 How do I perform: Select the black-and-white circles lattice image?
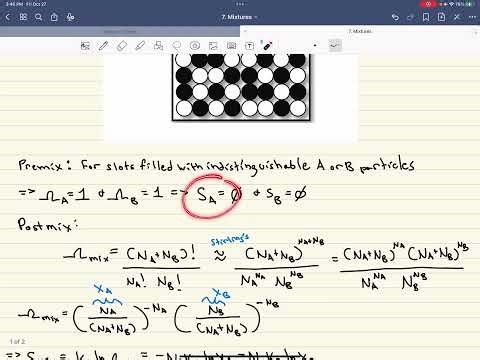[x=242, y=88]
